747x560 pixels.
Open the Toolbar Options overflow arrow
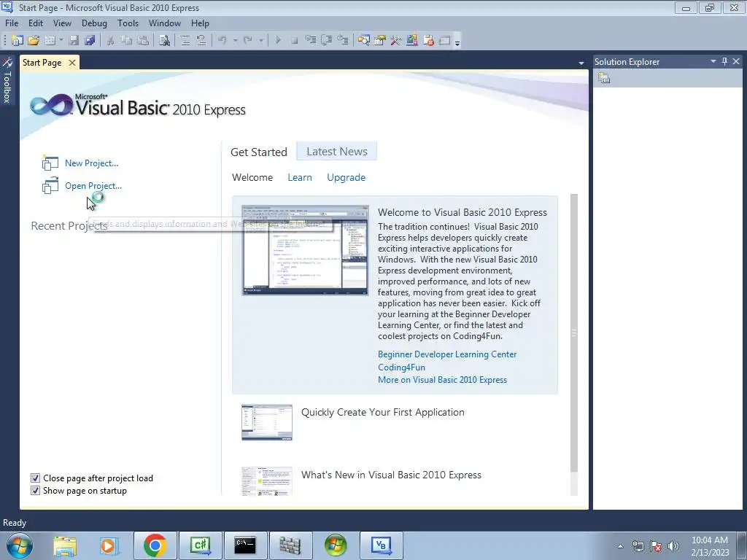(x=457, y=43)
